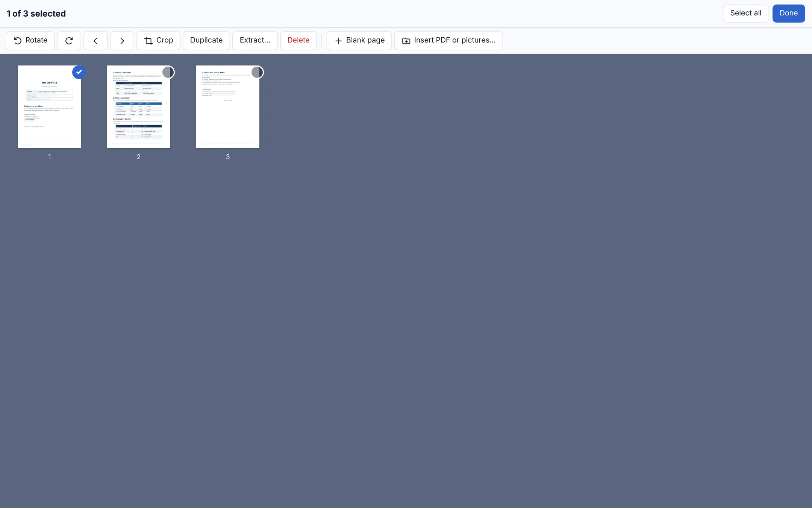The width and height of the screenshot is (812, 508).
Task: Click the "1 of 3 selected" status text
Action: click(x=36, y=14)
